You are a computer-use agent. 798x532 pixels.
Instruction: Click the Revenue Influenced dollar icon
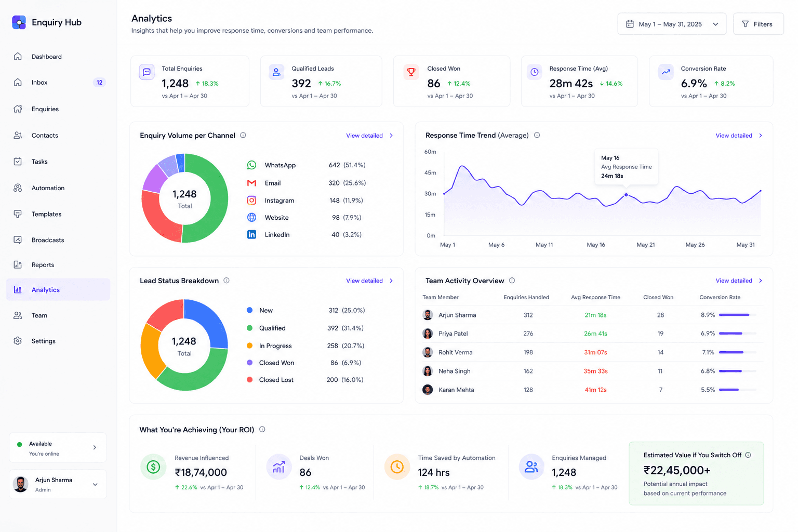coord(153,467)
